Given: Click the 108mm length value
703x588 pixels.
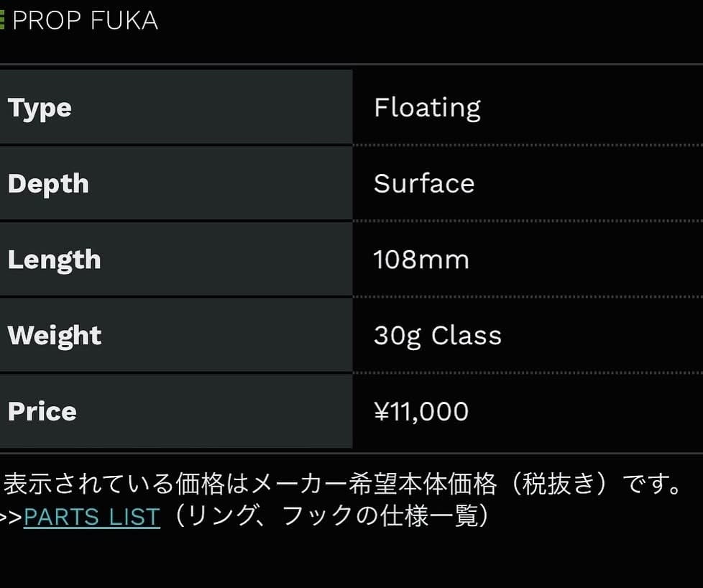Looking at the screenshot, I should tap(421, 259).
